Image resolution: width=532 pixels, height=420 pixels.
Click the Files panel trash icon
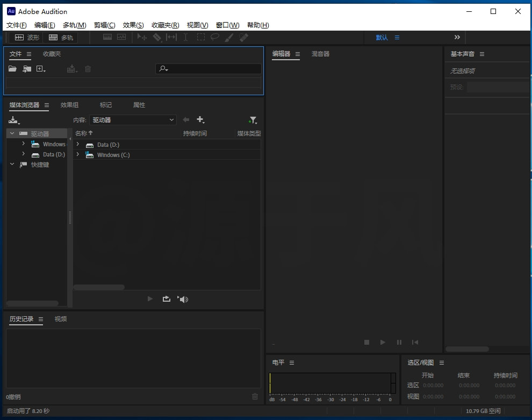[88, 69]
